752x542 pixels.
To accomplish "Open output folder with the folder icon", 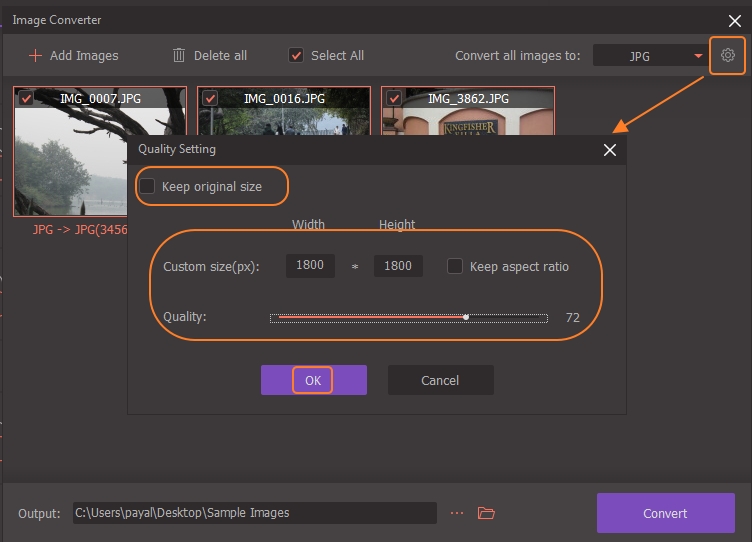I will [x=487, y=513].
